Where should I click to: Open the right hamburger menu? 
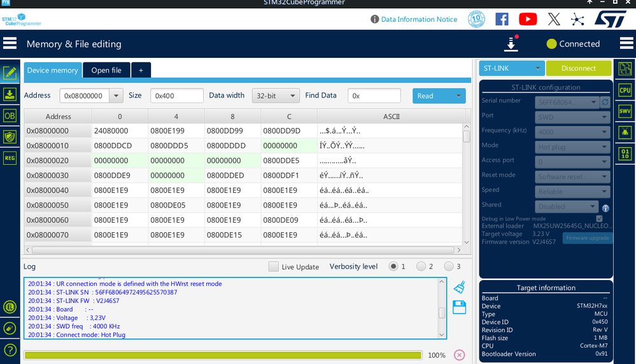[x=626, y=43]
